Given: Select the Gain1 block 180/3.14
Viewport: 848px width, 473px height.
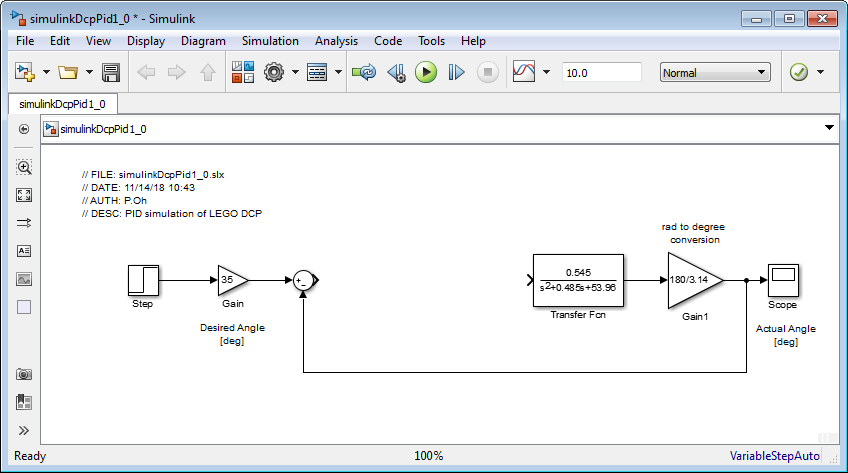Looking at the screenshot, I should [x=695, y=281].
